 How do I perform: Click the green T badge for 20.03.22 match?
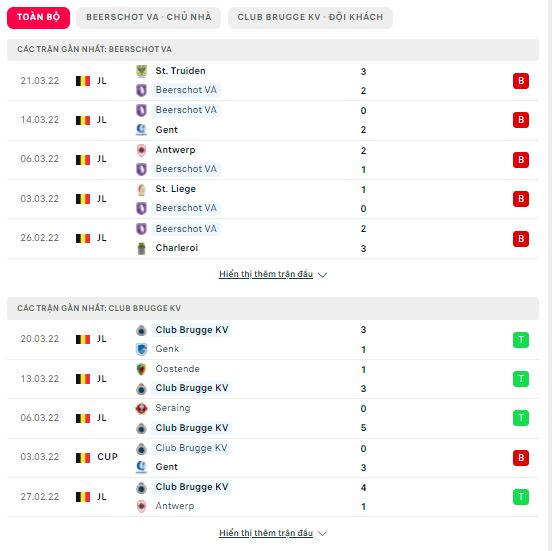coord(521,340)
